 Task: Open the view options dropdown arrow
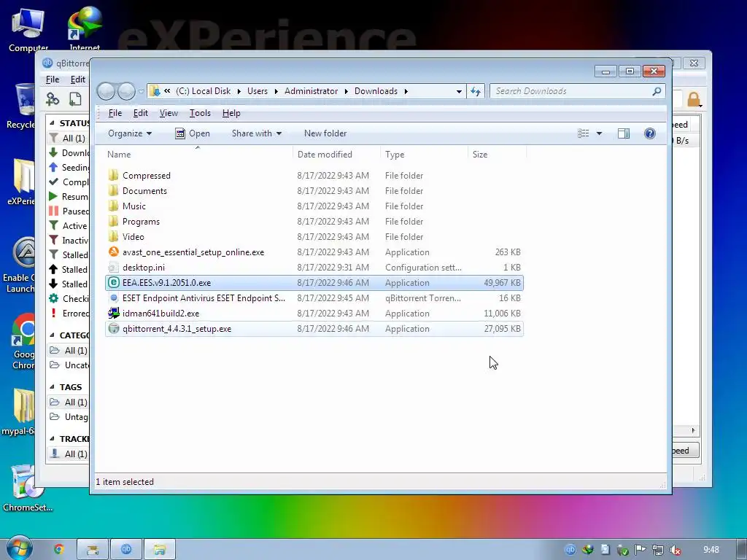click(x=600, y=133)
